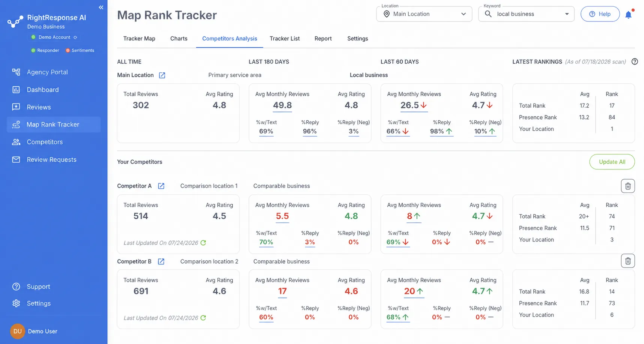Viewport: 644px width, 344px height.
Task: Refresh Competitor B last updated icon
Action: (203, 318)
